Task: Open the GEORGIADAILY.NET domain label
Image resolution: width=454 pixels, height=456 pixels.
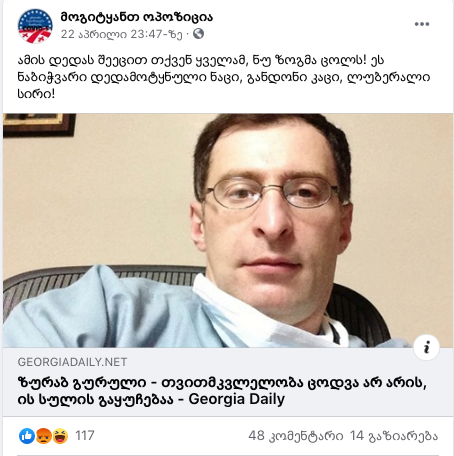Action: point(72,362)
